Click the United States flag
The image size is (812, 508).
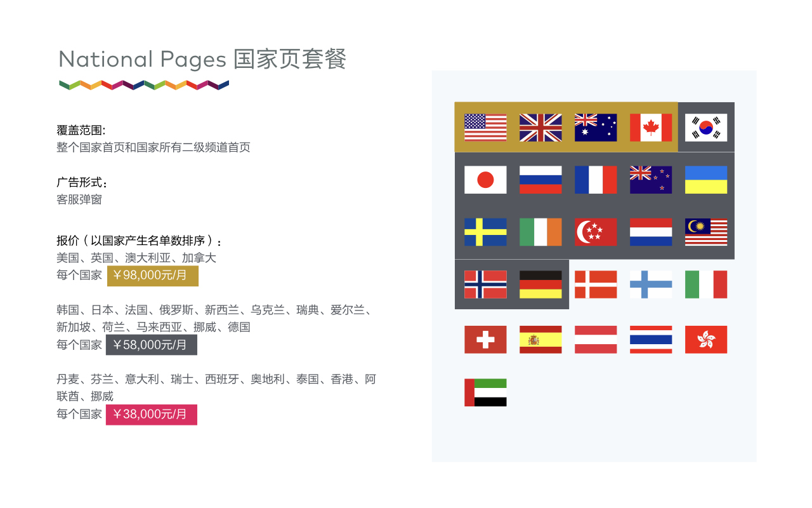pos(485,128)
